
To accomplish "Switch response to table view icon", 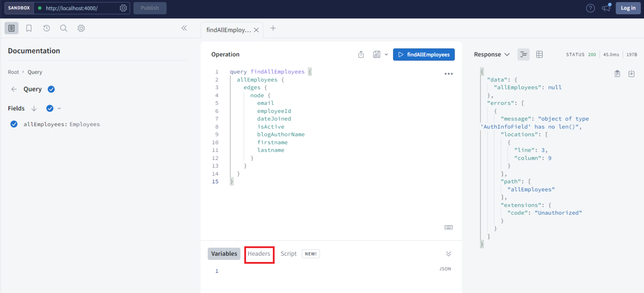I will [539, 54].
